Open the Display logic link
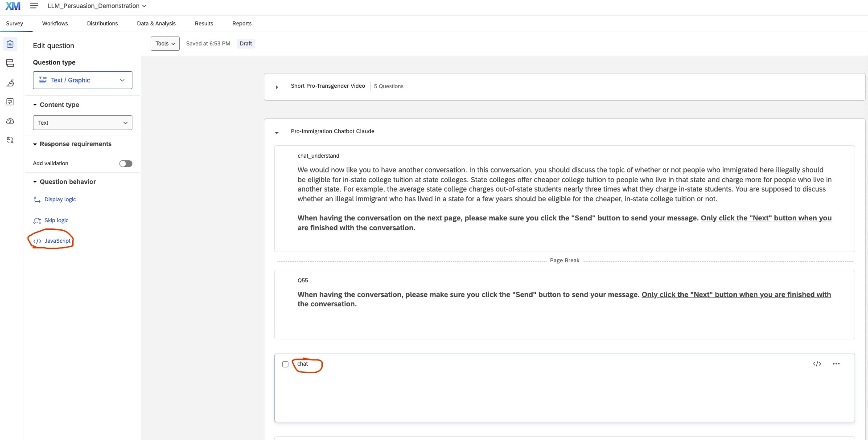The height and width of the screenshot is (440, 868). [x=60, y=200]
